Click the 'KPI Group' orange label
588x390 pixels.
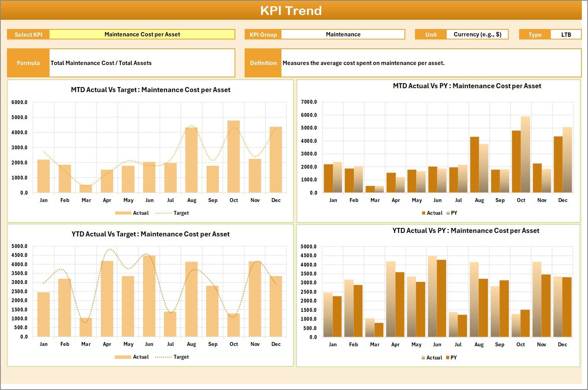point(263,35)
